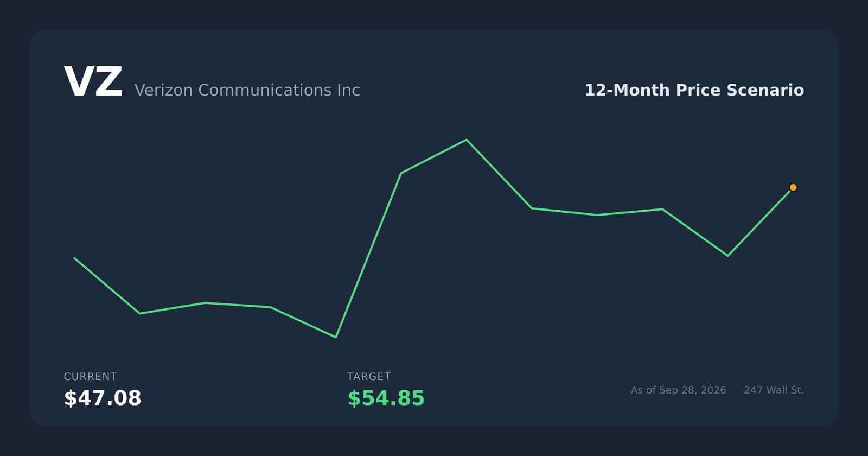
Task: Click the steep rising segment of the line
Action: (x=368, y=255)
